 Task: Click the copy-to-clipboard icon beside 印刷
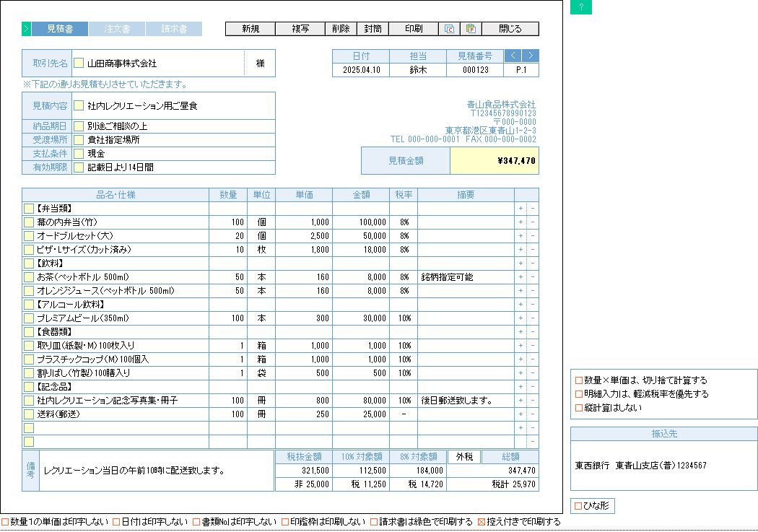(449, 28)
